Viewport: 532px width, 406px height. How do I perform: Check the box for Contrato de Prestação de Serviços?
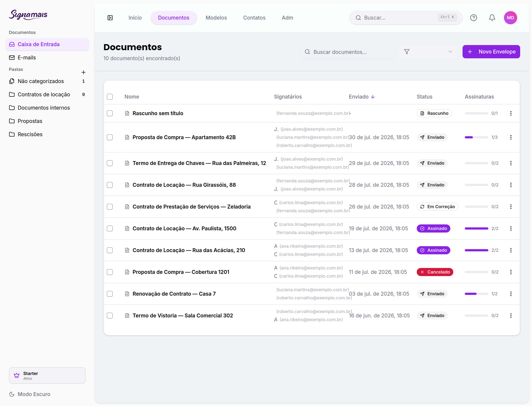pos(110,207)
